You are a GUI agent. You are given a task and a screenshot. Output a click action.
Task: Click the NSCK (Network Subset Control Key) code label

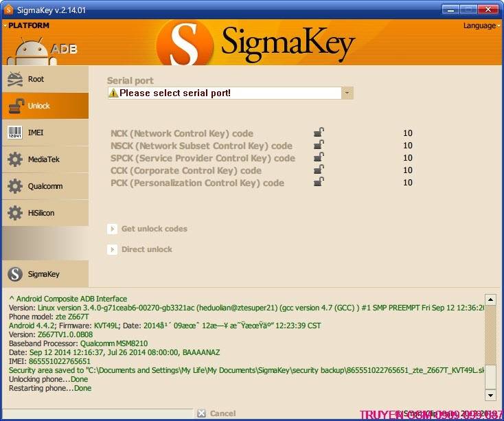tap(202, 146)
